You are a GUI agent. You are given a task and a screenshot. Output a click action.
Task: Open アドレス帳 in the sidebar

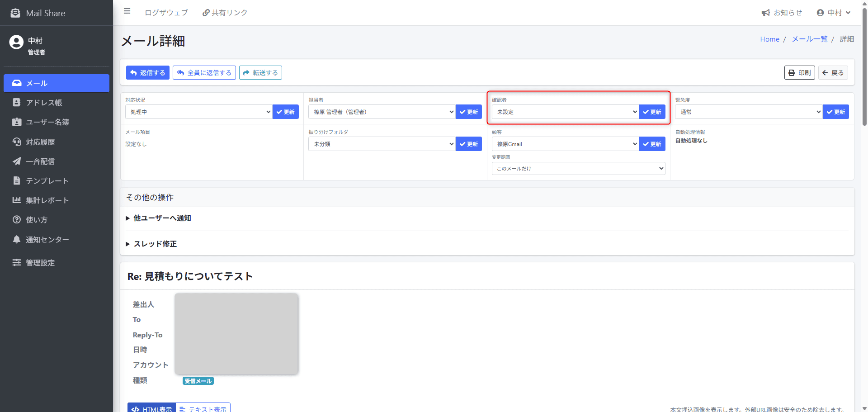(57, 103)
